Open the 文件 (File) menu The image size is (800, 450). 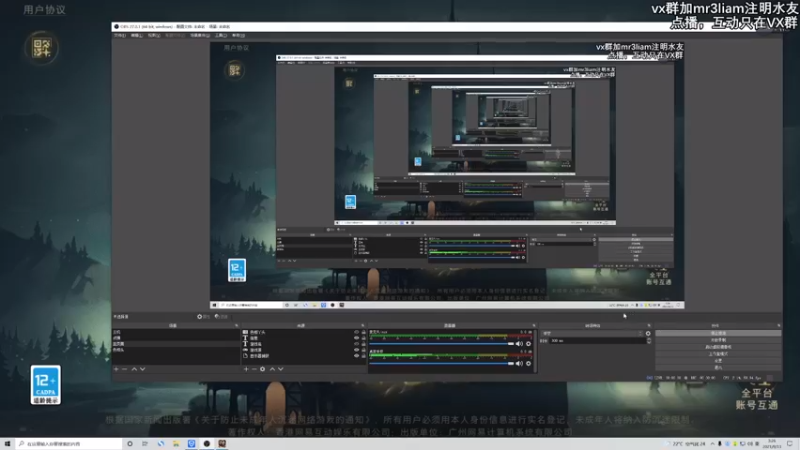pos(120,36)
